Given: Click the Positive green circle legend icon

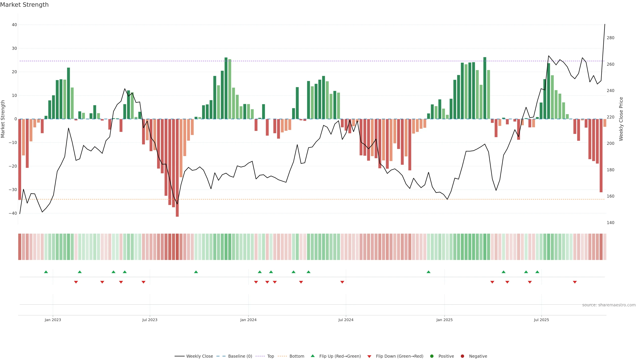Looking at the screenshot, I should [432, 356].
